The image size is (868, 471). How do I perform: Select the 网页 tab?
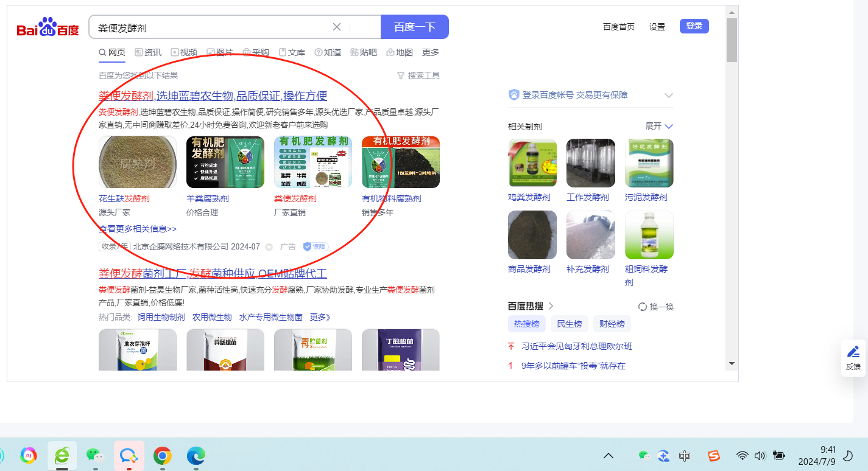point(112,52)
